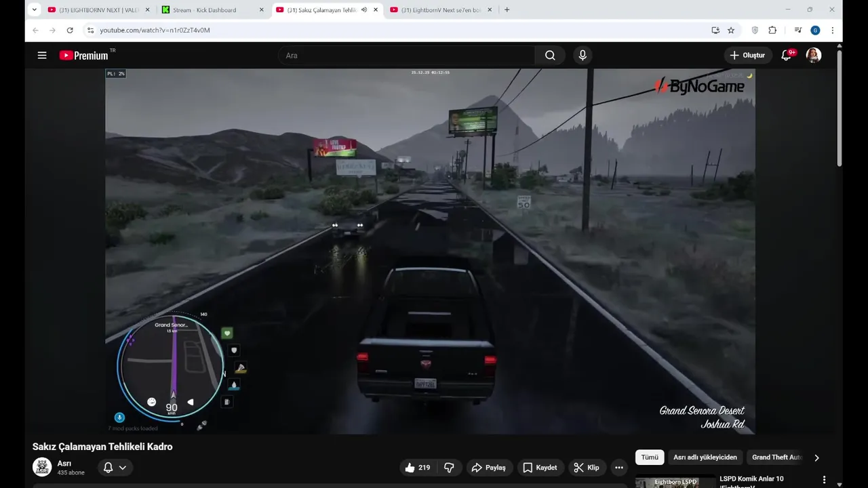Bookmark this page with star icon
The image size is (868, 488).
pos(731,30)
